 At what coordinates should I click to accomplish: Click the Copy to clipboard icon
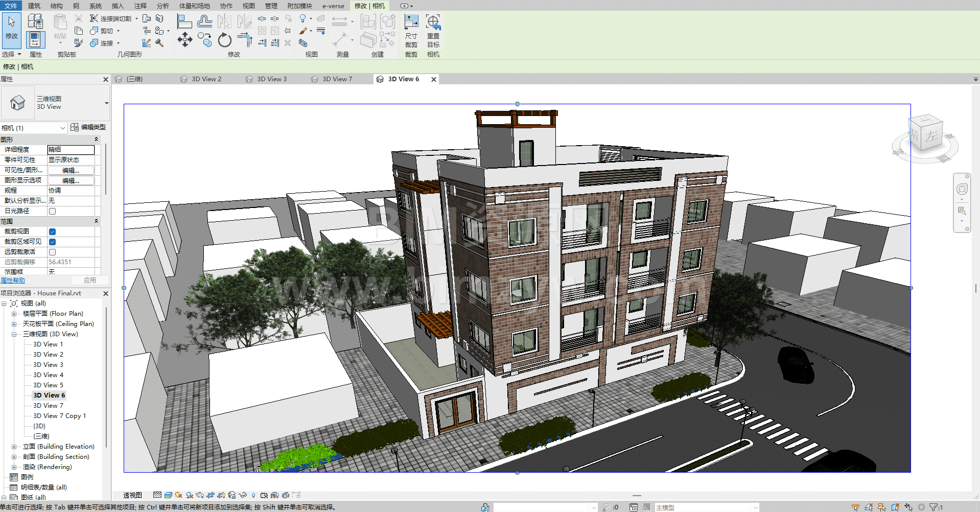pyautogui.click(x=79, y=31)
